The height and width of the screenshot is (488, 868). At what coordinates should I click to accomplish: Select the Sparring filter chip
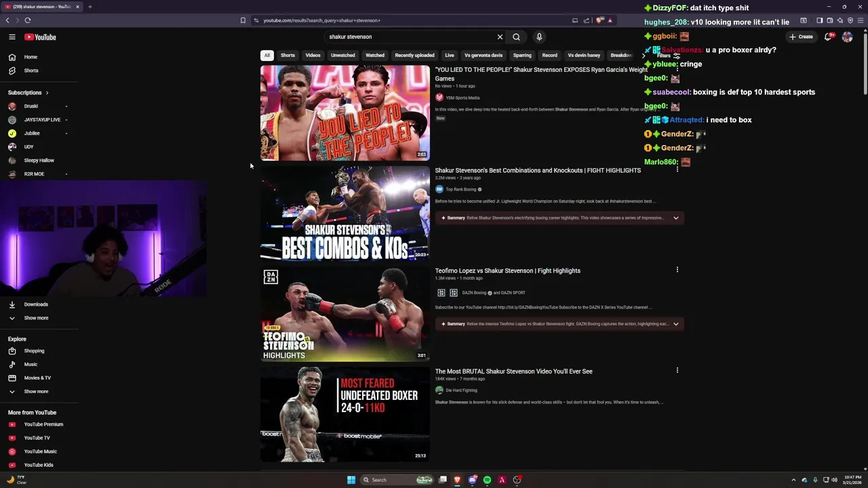click(522, 56)
